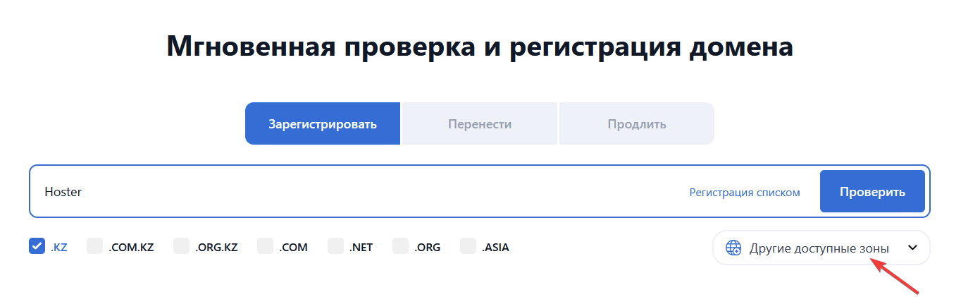
Task: Uncheck the checked .KZ checkbox
Action: [37, 246]
